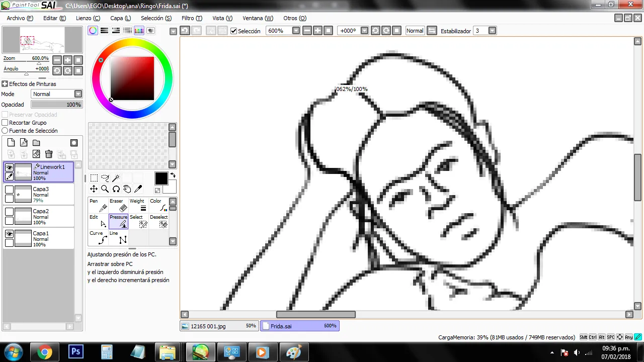The width and height of the screenshot is (644, 362).
Task: Open the Lienzo menu
Action: coord(88,18)
